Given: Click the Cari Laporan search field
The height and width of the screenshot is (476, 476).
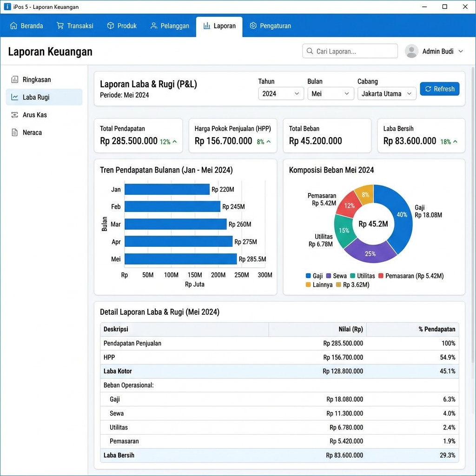Looking at the screenshot, I should (350, 51).
